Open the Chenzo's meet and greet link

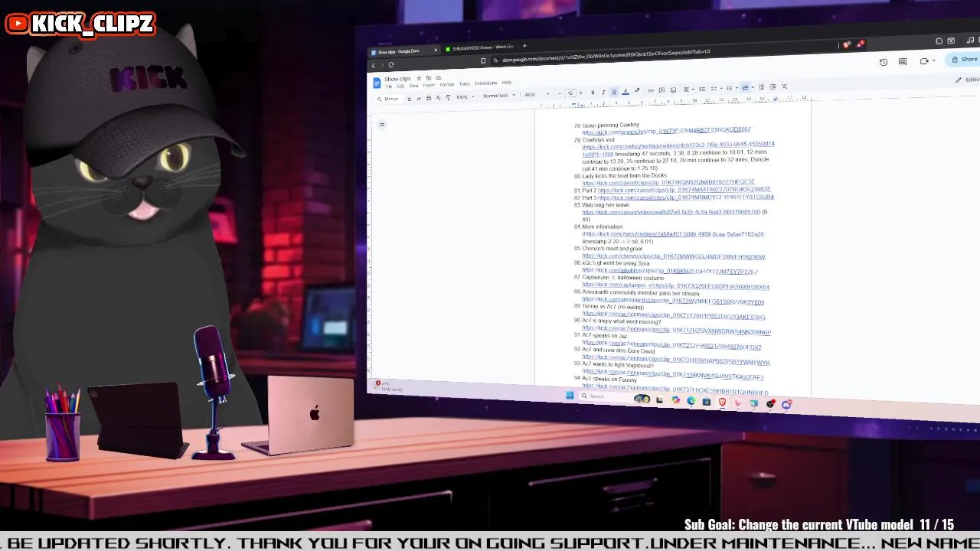[x=673, y=257]
